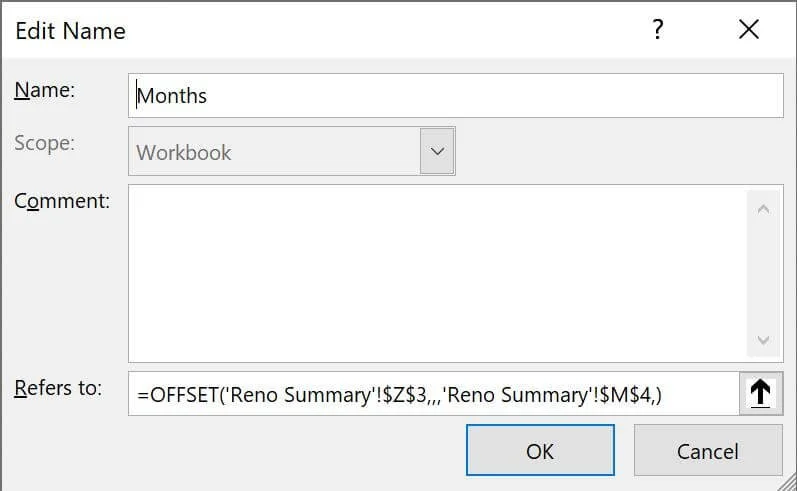Collapse dialog using the Refers to arrow icon
The height and width of the screenshot is (491, 797).
pyautogui.click(x=760, y=393)
